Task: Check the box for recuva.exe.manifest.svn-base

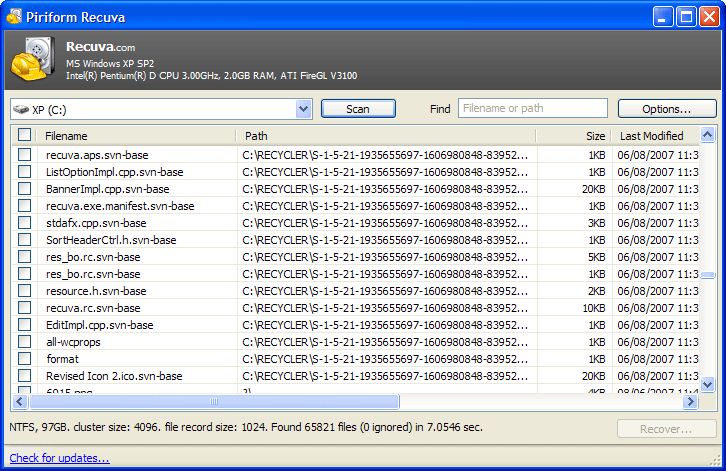Action: (x=25, y=205)
